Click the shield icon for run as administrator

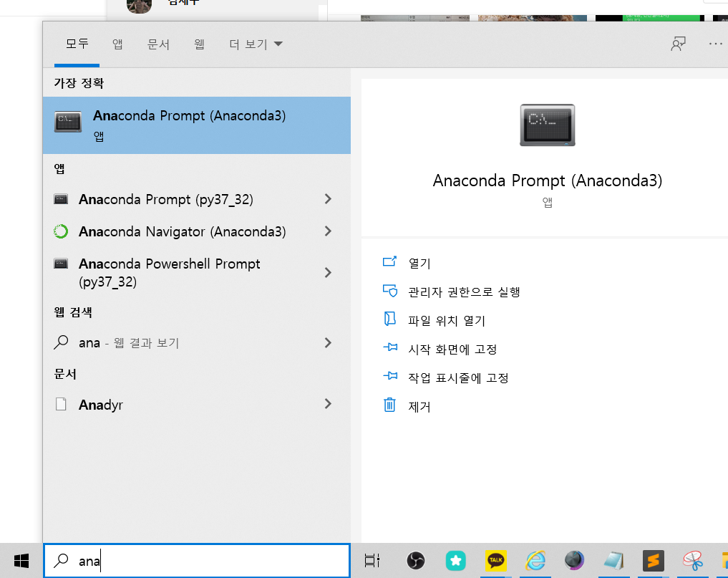[x=390, y=291]
